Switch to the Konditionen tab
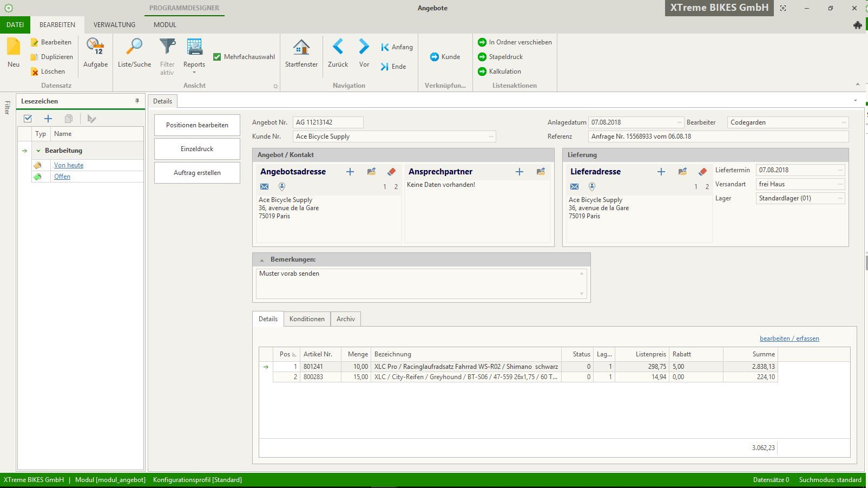This screenshot has width=868, height=488. tap(307, 319)
